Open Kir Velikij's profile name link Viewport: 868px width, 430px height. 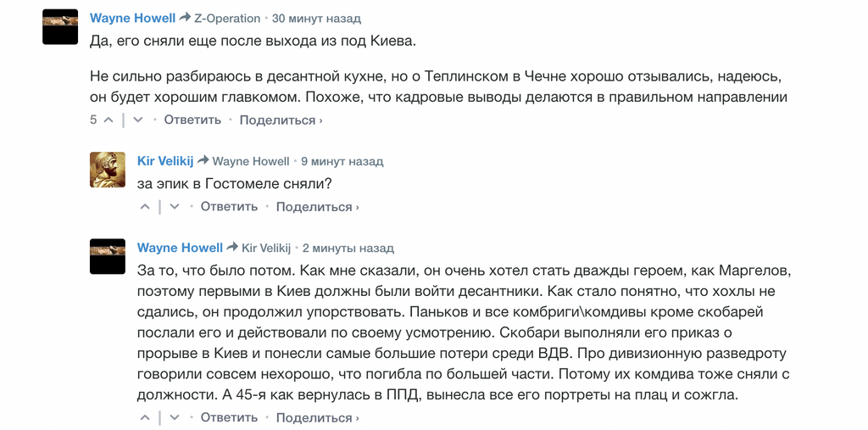pyautogui.click(x=165, y=161)
